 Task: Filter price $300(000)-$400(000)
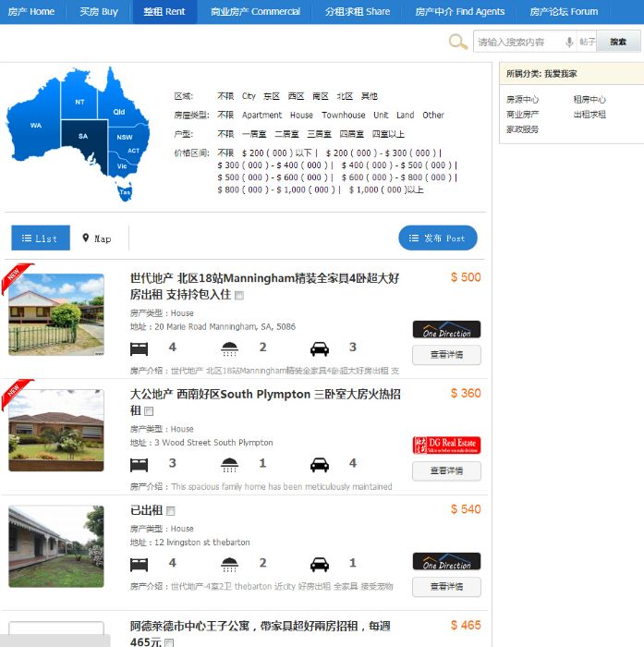pyautogui.click(x=273, y=165)
